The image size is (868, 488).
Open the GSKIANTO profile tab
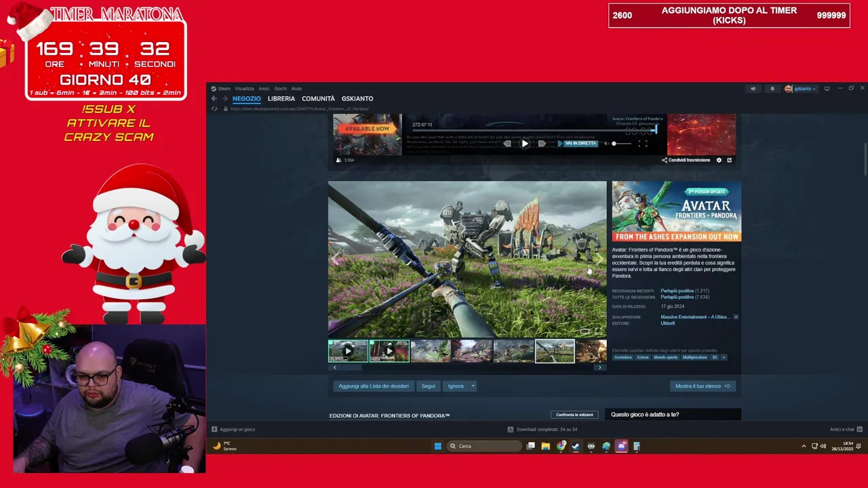pos(357,98)
